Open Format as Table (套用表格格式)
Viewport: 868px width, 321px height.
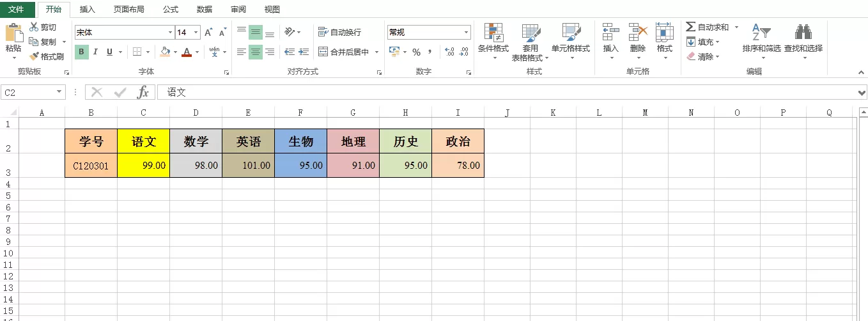(x=531, y=42)
